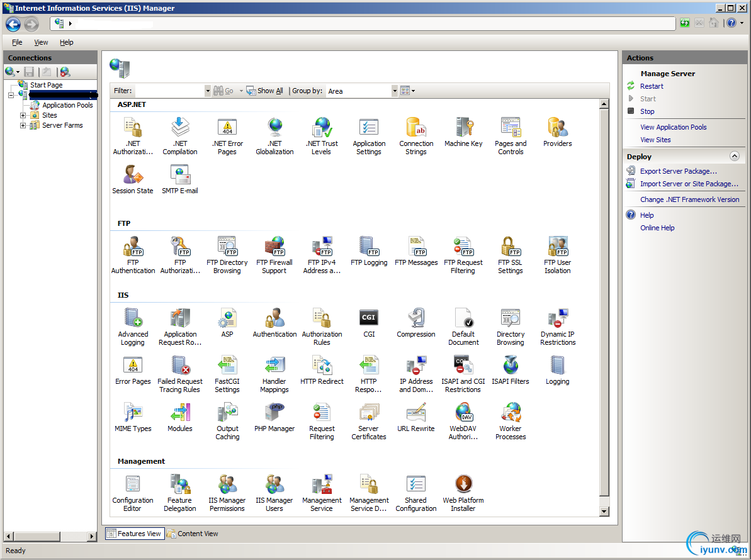Click Stop in Manage Server
This screenshot has width=751, height=560.
pyautogui.click(x=647, y=111)
